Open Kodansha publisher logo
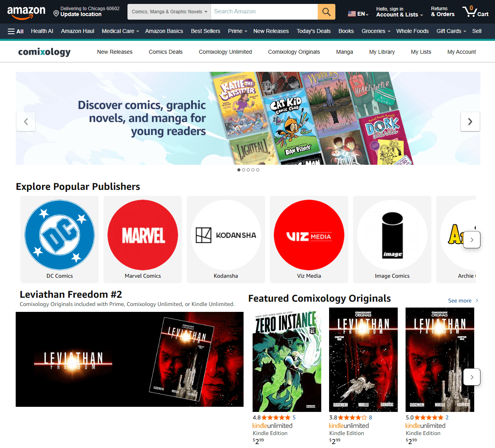Viewport: 495px width, 448px height. click(226, 235)
